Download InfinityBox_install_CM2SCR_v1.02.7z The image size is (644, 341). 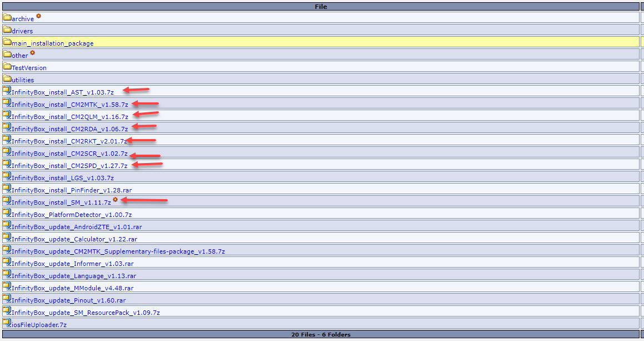click(69, 154)
